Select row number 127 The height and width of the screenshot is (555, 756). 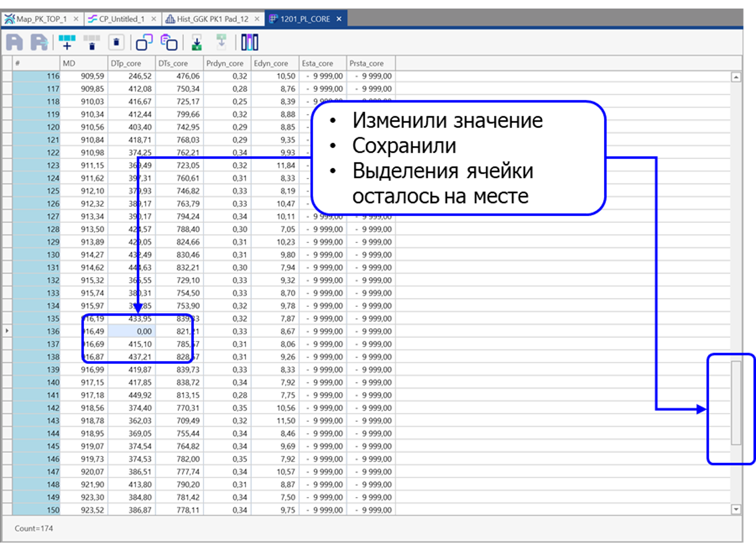click(36, 216)
